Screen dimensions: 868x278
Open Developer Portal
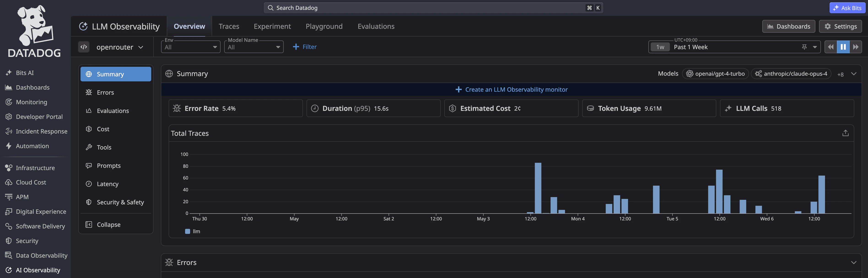[x=34, y=117]
